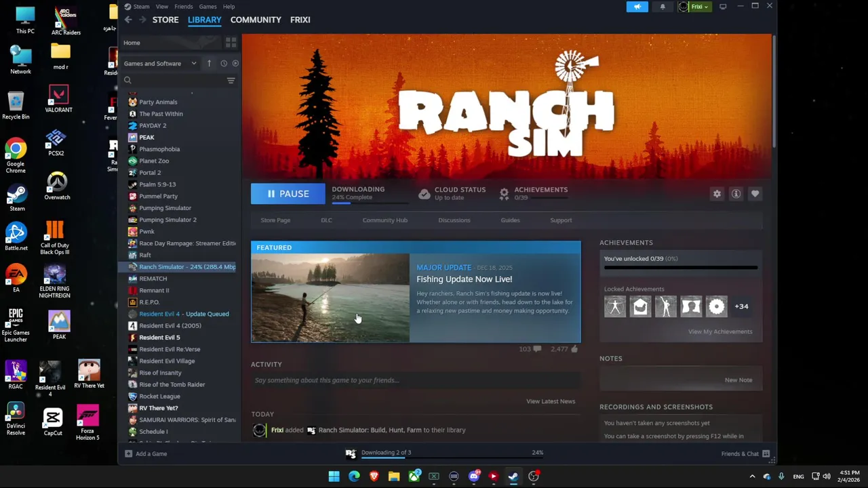The width and height of the screenshot is (868, 488).
Task: Click the thumbs-up icon next to 2,477
Action: click(x=574, y=349)
